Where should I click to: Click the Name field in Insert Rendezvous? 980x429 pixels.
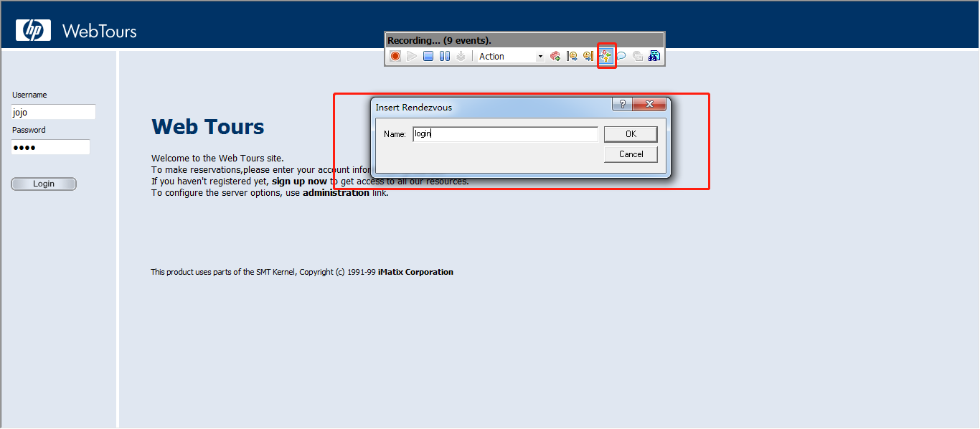coord(505,134)
